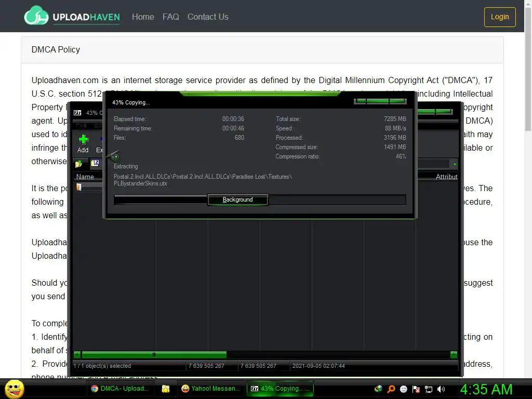Click the folder-up icon in 7-Zip
This screenshot has width=532, height=399.
[x=79, y=164]
